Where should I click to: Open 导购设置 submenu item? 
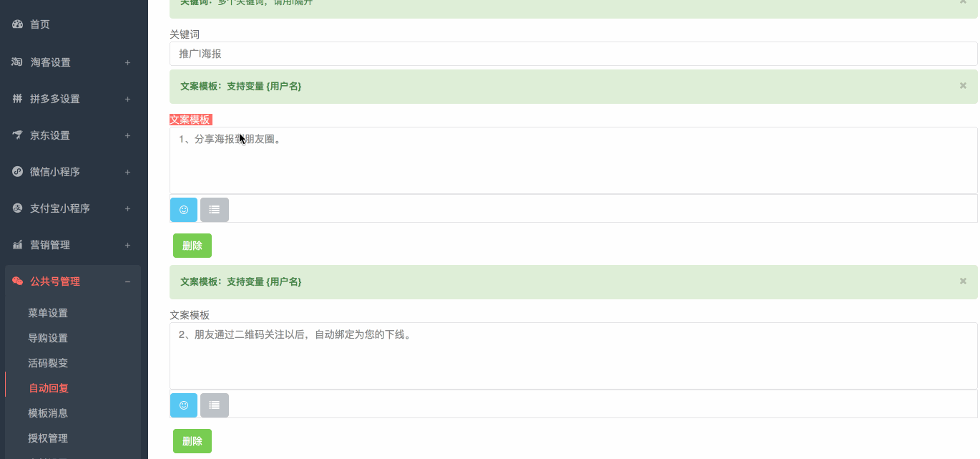(48, 338)
